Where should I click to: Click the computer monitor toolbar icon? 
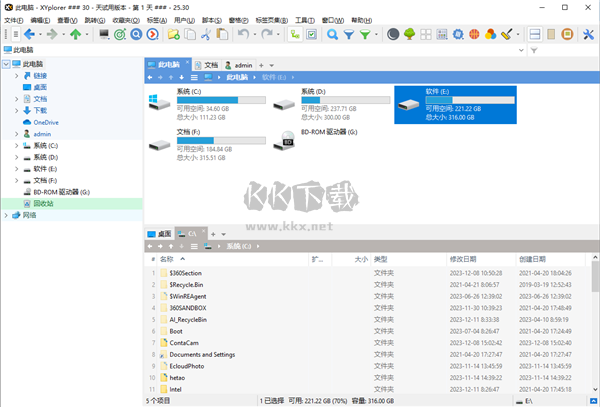click(104, 34)
